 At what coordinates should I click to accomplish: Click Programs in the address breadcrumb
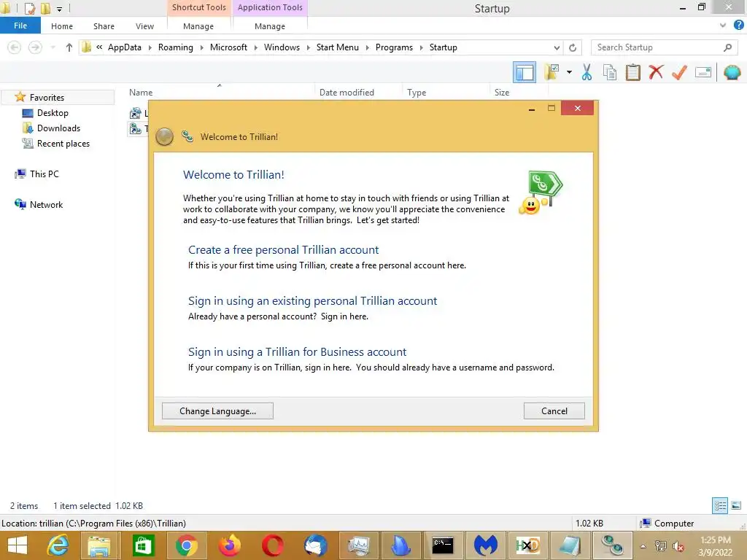coord(394,47)
